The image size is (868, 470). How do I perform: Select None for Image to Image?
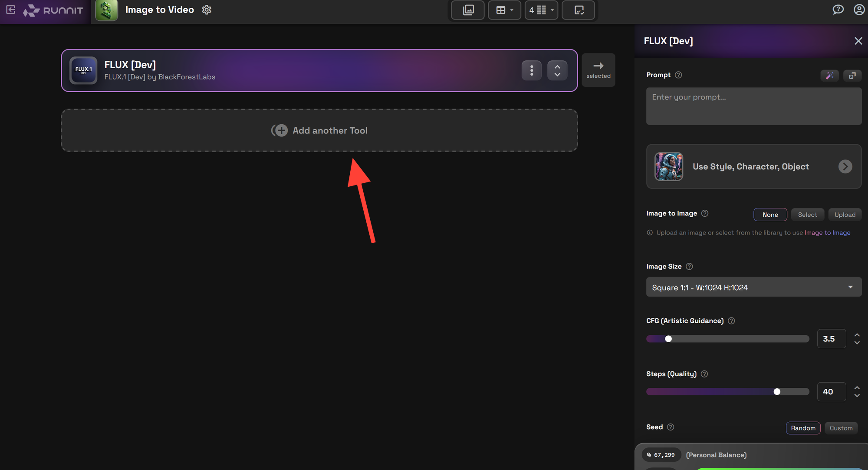(x=770, y=215)
